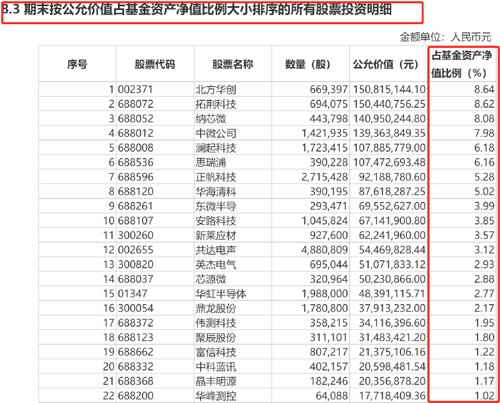The height and width of the screenshot is (403, 500).
Task: Click the 股票名称 column header
Action: (x=233, y=64)
